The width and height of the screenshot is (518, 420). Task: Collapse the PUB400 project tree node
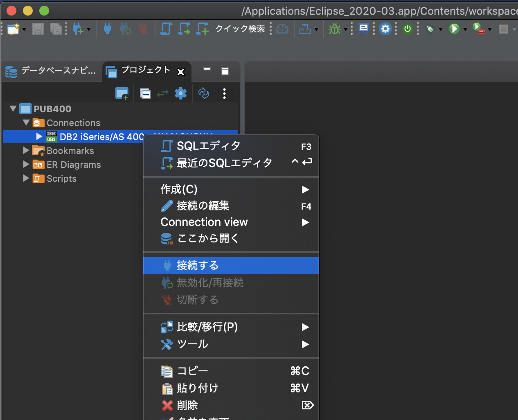point(13,108)
